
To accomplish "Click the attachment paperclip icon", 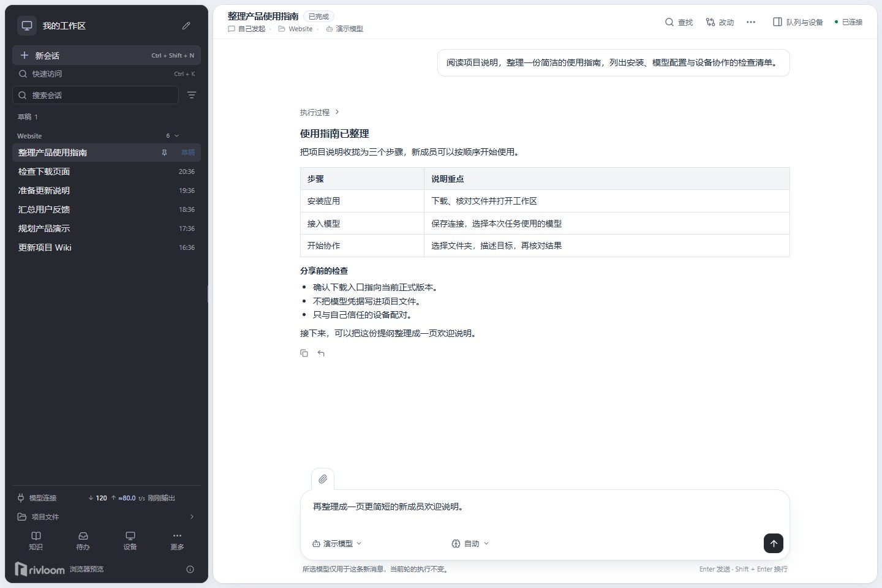I will [x=323, y=479].
